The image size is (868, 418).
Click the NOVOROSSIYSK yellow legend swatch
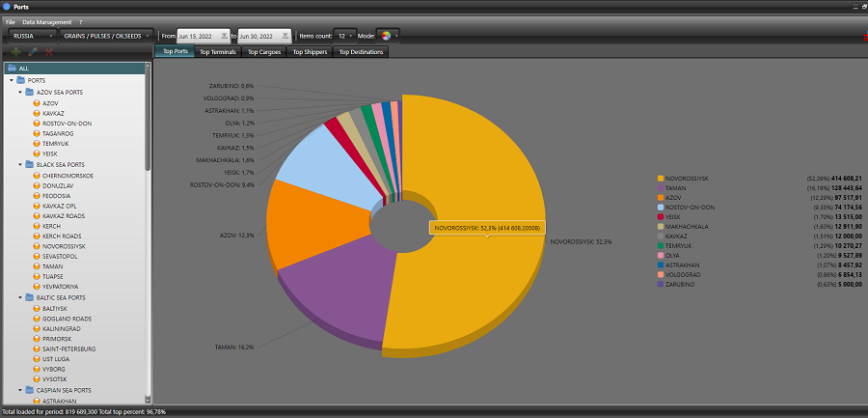[661, 179]
